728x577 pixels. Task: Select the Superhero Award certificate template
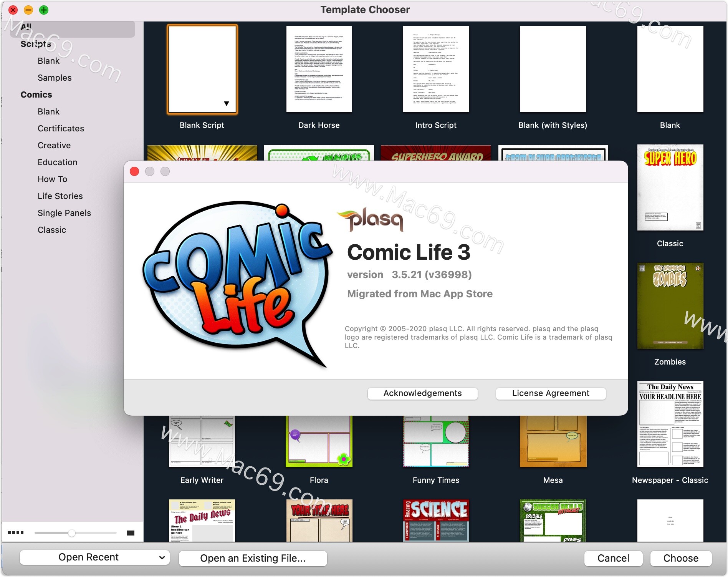coord(436,153)
